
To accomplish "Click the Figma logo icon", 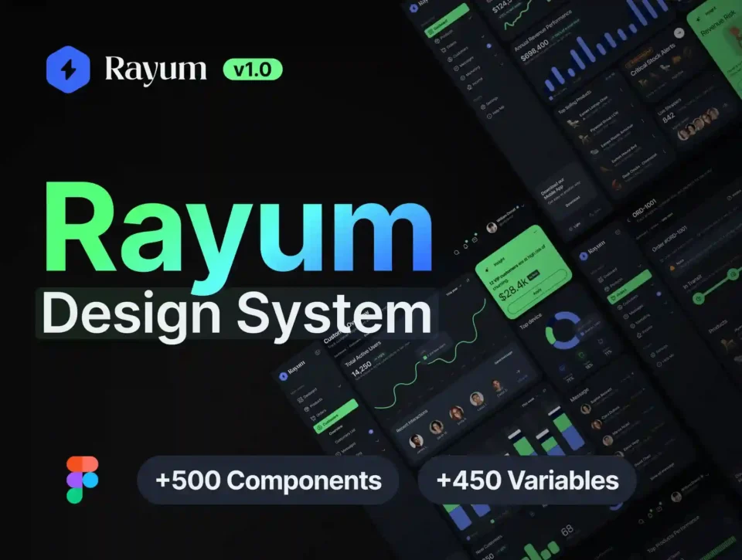I will 82,480.
